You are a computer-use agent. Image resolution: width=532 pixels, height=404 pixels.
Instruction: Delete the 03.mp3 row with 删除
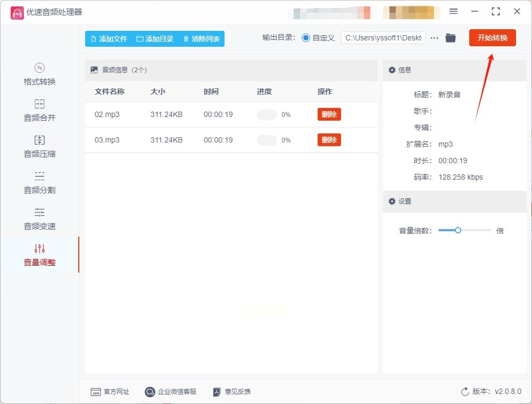[329, 140]
